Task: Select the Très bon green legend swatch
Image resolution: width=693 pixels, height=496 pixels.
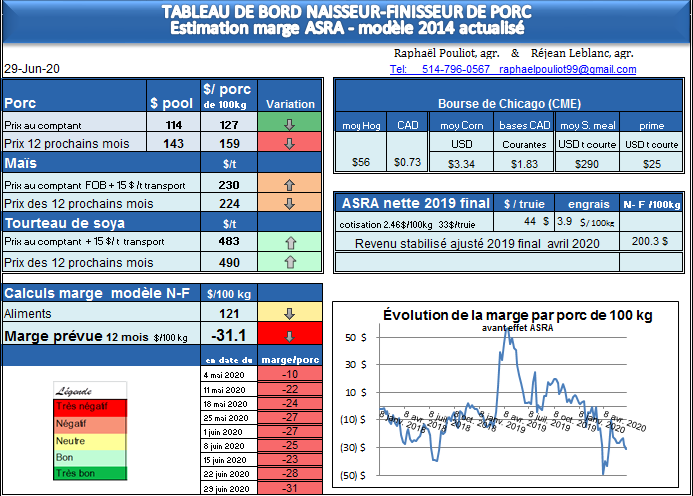Action: (89, 471)
